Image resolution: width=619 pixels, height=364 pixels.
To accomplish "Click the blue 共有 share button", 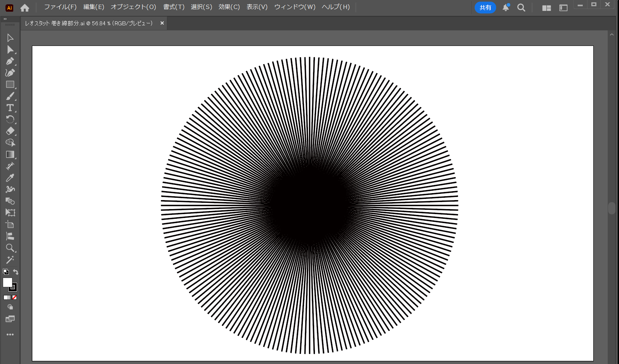I will pyautogui.click(x=485, y=8).
